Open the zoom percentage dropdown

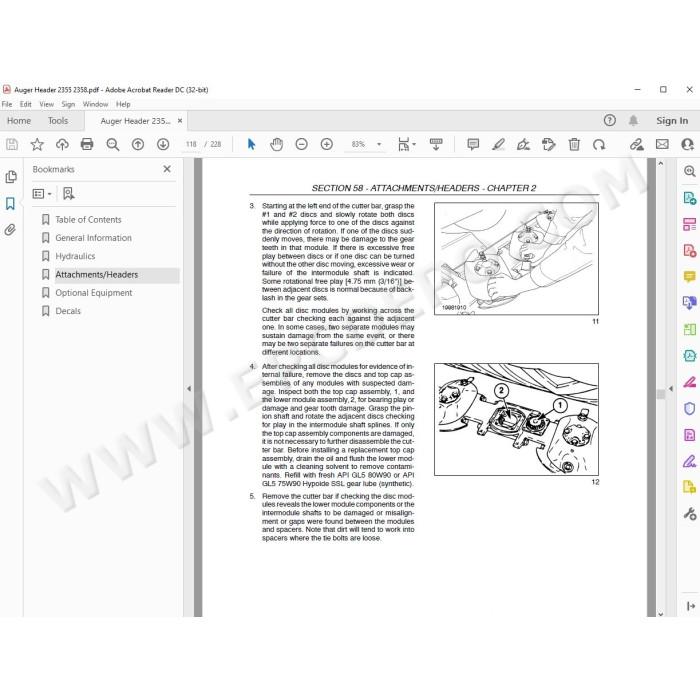(379, 144)
